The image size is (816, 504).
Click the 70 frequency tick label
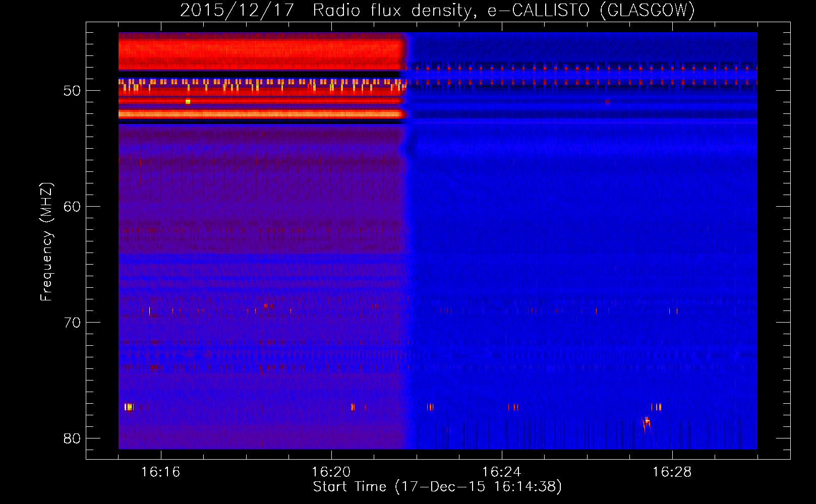pyautogui.click(x=72, y=323)
